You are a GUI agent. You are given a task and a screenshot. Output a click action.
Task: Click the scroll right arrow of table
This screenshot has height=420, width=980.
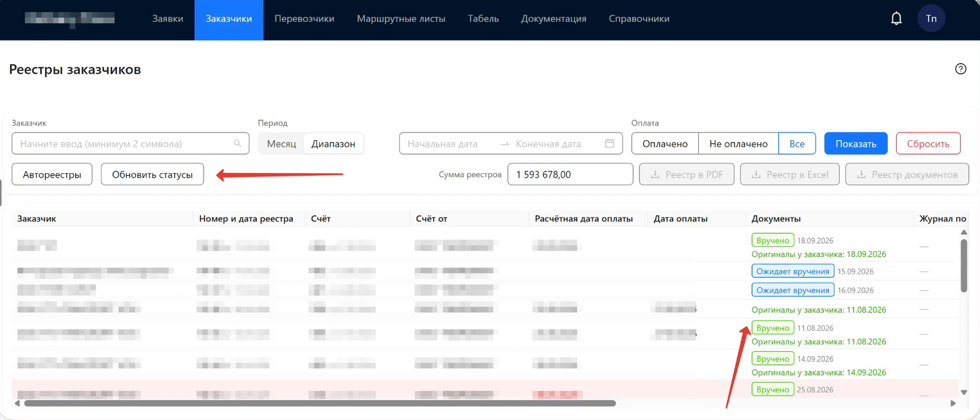pos(953,403)
